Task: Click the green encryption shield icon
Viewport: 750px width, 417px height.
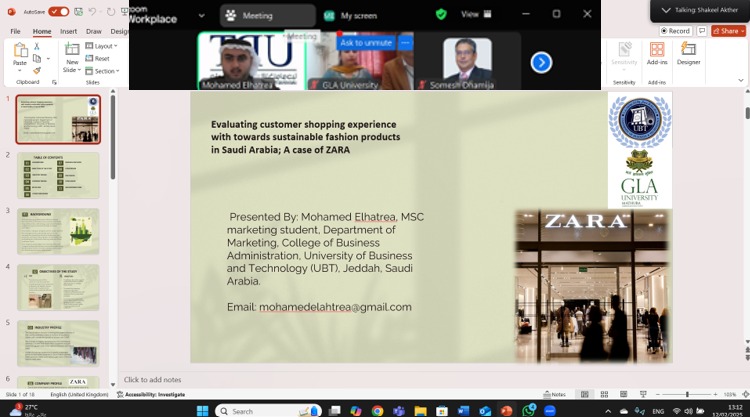Action: pos(441,14)
